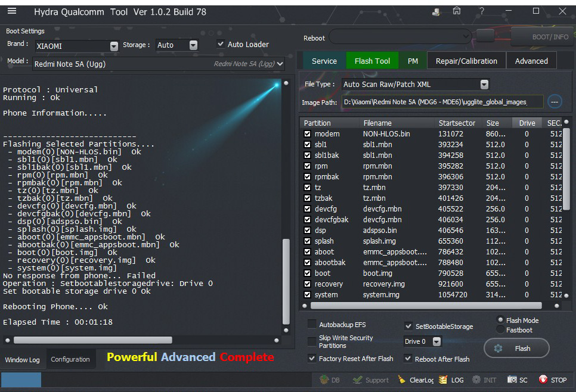Viewport: 576px width, 392px height.
Task: Switch to the PM tab
Action: [413, 61]
